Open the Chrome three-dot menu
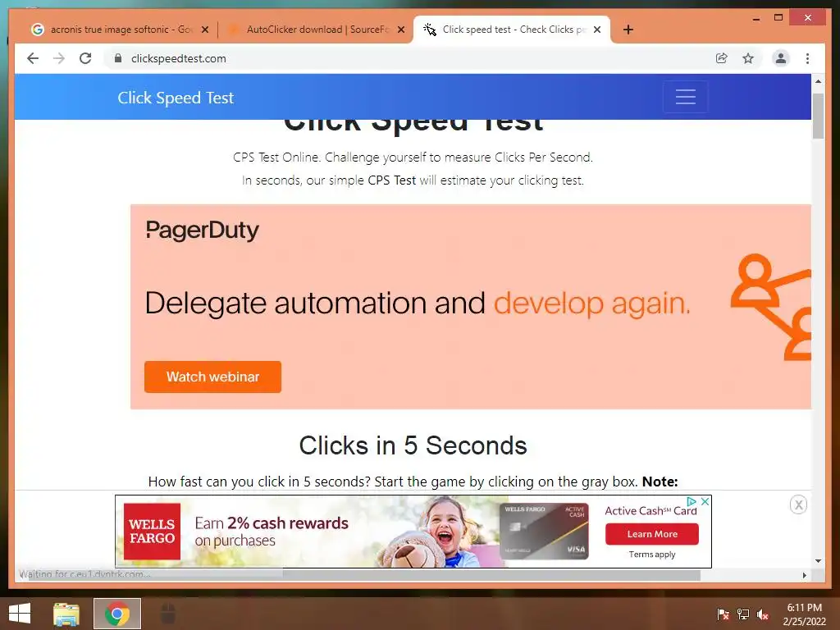The image size is (840, 630). click(x=807, y=58)
